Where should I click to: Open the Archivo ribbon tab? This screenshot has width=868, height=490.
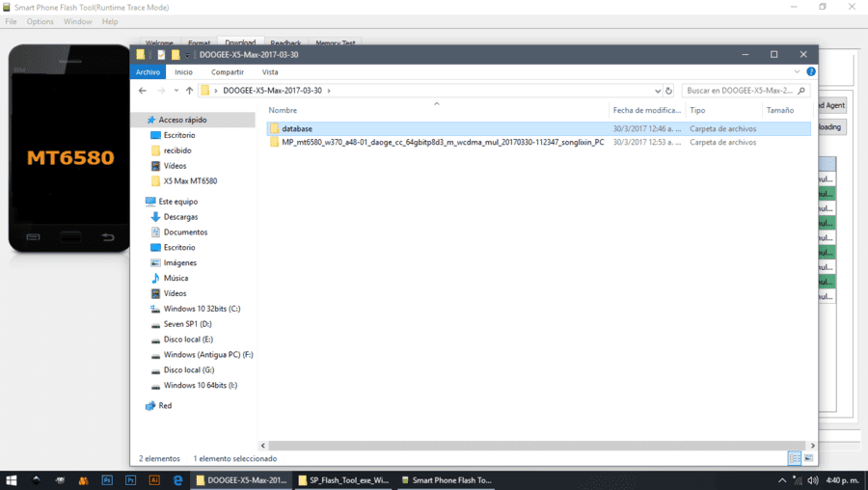pyautogui.click(x=148, y=72)
